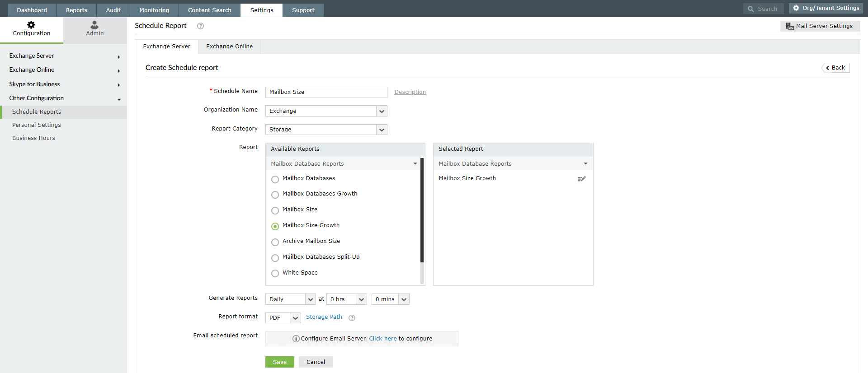Click the Storage Path link

(x=324, y=317)
